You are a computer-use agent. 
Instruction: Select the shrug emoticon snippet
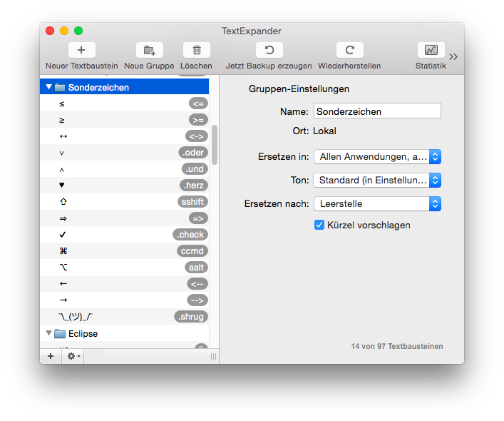[x=124, y=317]
